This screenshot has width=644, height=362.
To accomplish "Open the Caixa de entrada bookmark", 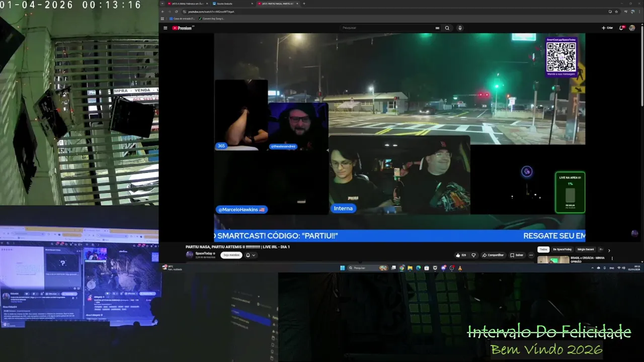I will click(181, 19).
